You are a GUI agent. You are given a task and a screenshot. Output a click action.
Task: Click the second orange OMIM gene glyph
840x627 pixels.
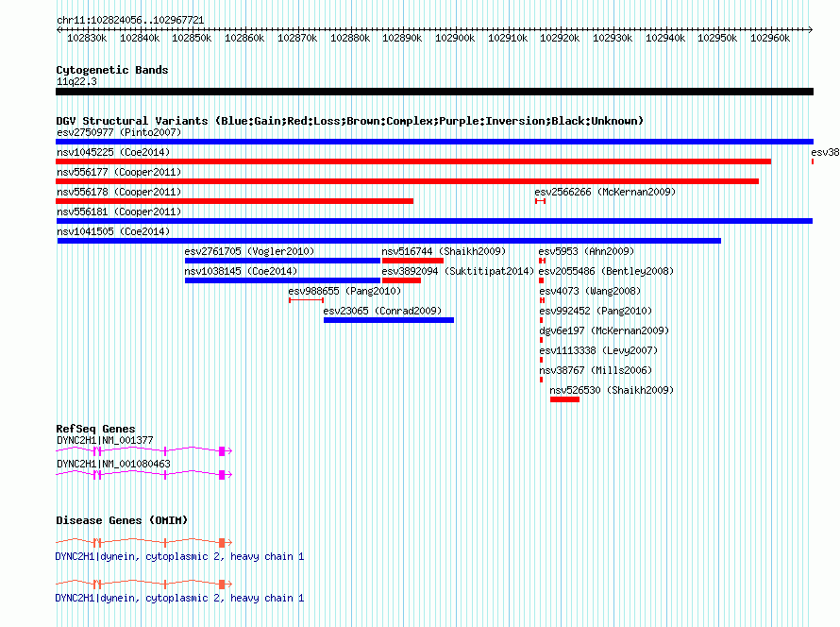point(144,585)
